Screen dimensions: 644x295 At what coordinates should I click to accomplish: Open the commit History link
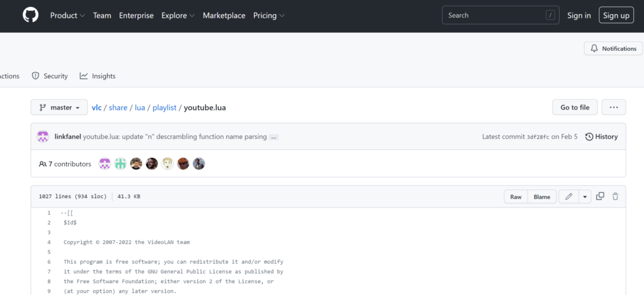pos(601,136)
